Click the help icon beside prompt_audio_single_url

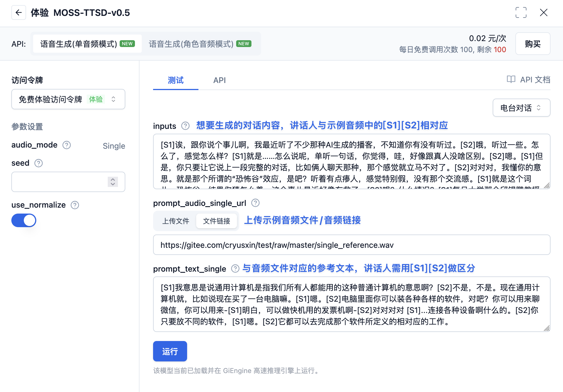coord(255,203)
